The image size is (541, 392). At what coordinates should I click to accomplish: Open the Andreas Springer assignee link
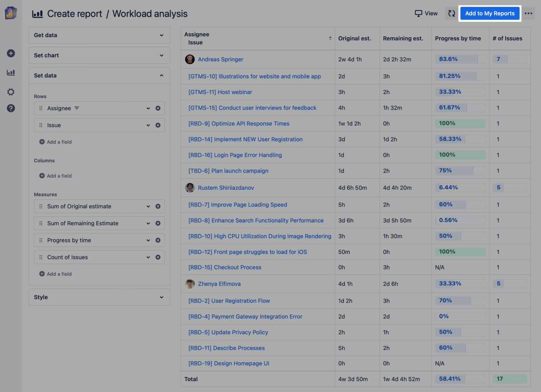click(220, 59)
